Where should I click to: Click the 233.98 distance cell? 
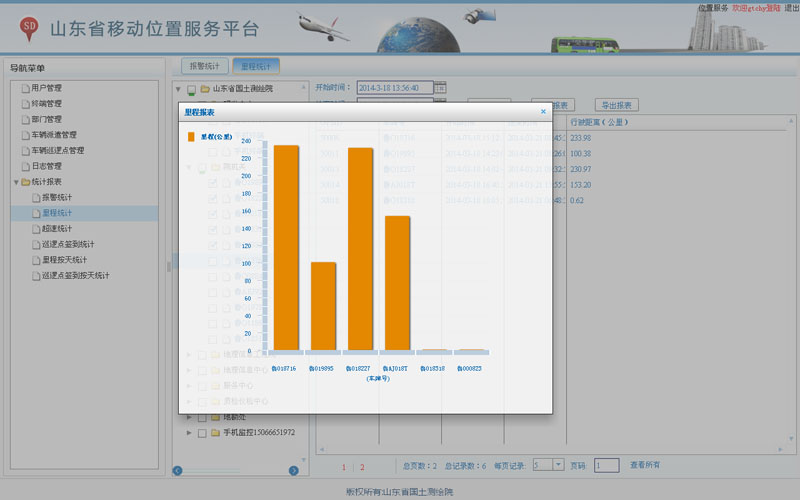coord(581,138)
